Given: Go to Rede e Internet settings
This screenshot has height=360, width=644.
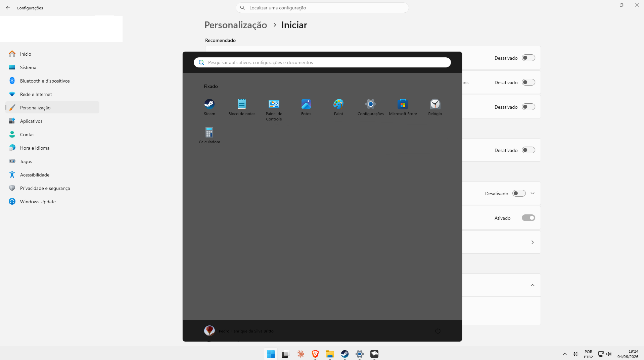Looking at the screenshot, I should pos(52,94).
